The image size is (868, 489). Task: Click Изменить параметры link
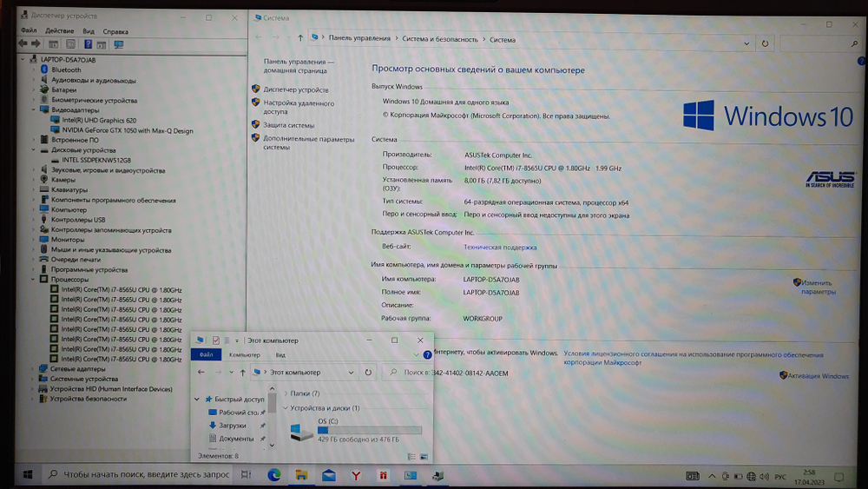[819, 287]
